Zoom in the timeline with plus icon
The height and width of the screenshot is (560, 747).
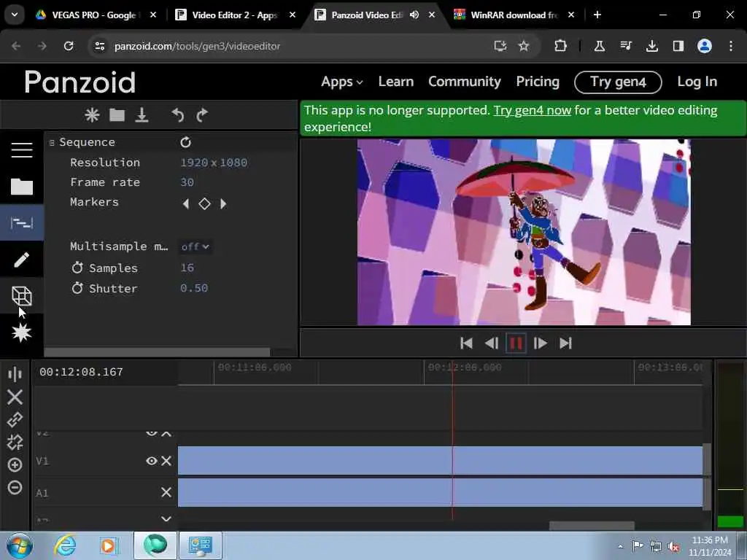tap(15, 464)
